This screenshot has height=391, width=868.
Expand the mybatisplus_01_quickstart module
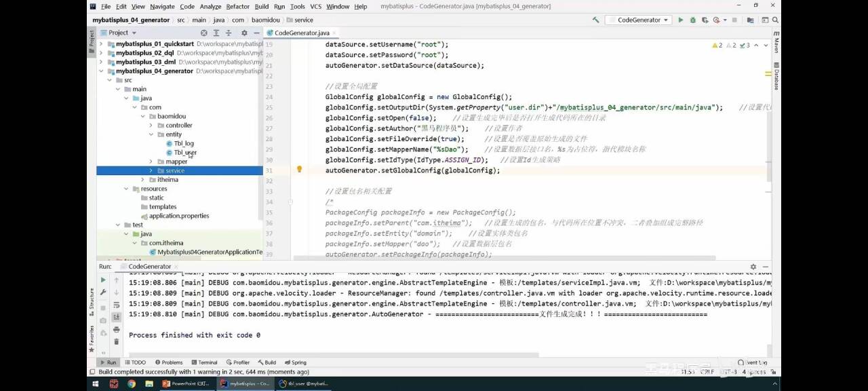(102, 43)
